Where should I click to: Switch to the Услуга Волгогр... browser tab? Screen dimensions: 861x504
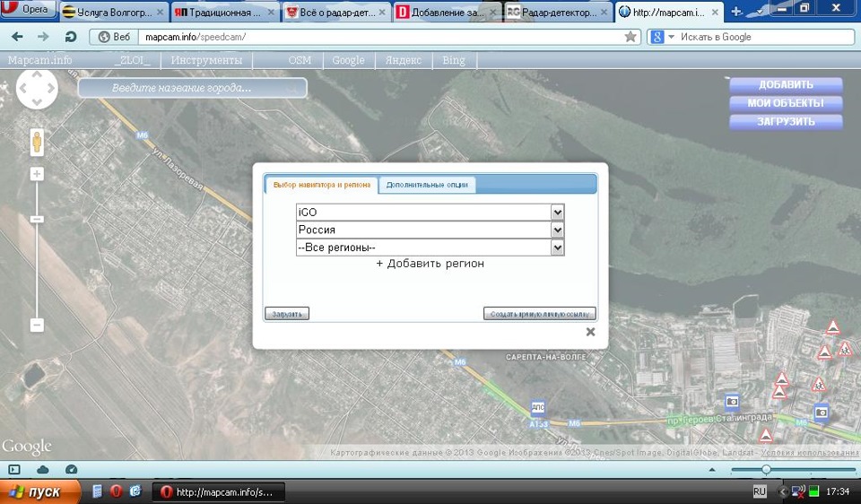pyautogui.click(x=113, y=12)
